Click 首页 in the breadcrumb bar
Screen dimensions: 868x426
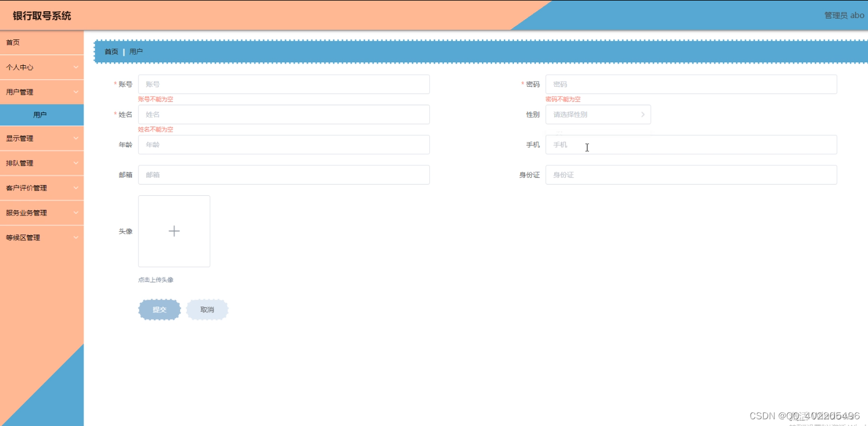(x=111, y=52)
